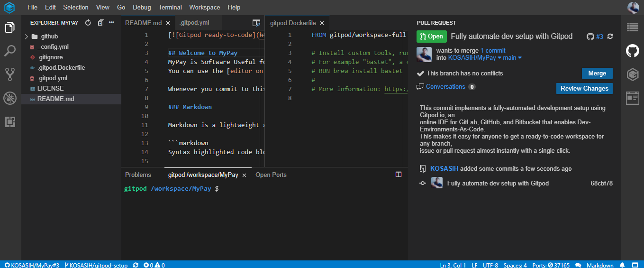The width and height of the screenshot is (644, 268).
Task: Close the .gitpod.Dockerfile tab
Action: pyautogui.click(x=322, y=23)
